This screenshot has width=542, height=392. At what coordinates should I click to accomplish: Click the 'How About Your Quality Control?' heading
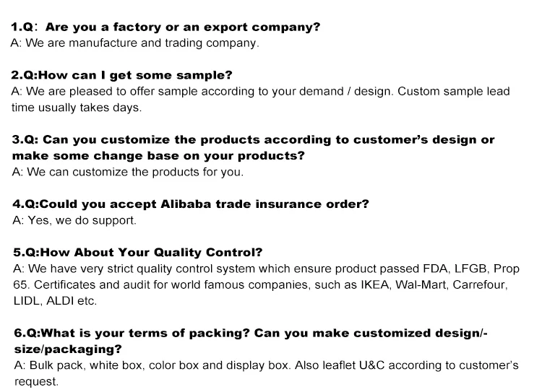[x=138, y=252]
